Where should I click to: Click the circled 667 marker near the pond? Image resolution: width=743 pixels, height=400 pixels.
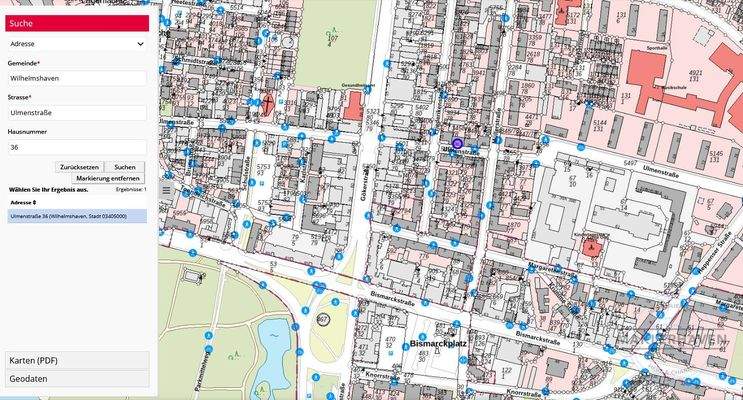click(x=323, y=318)
